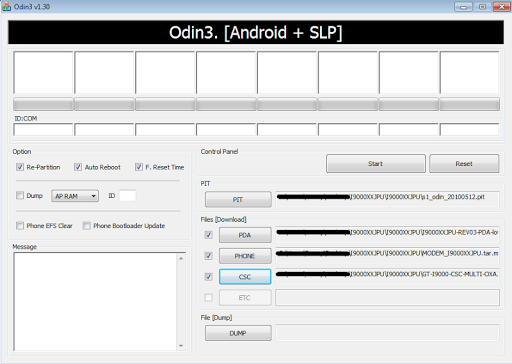Enable the Dump checkbox

[x=20, y=195]
